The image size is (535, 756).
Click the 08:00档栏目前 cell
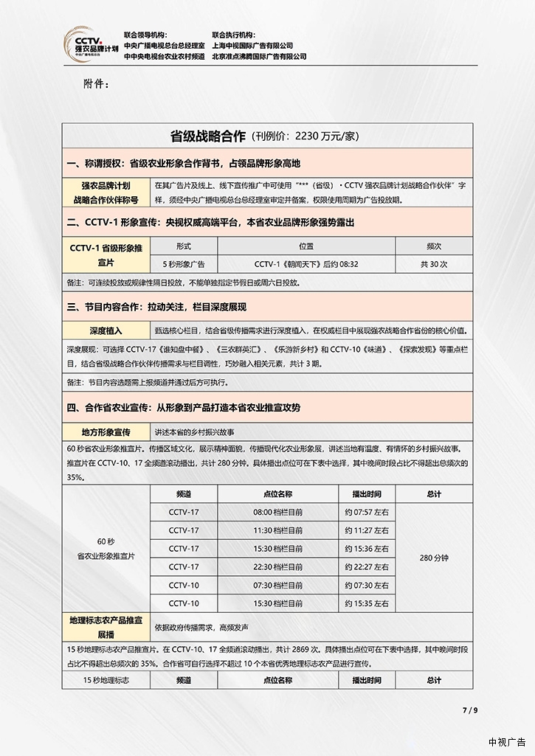[x=278, y=512]
